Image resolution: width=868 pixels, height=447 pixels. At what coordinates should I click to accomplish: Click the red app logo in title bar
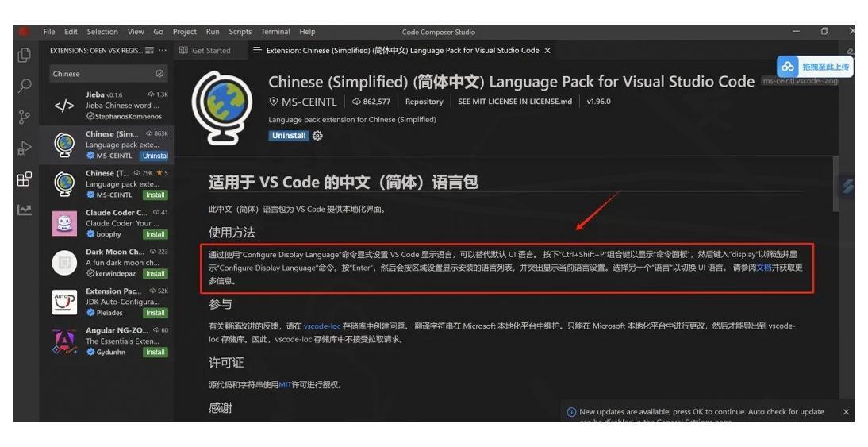(x=24, y=32)
